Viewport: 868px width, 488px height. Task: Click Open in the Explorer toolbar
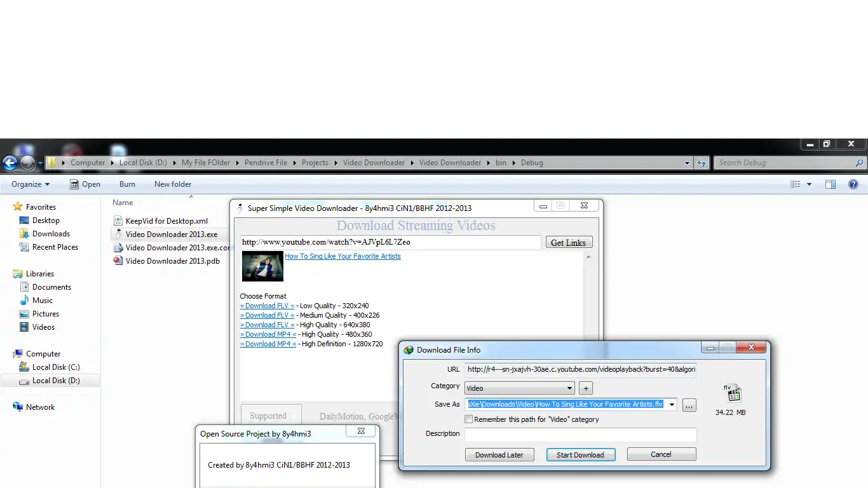point(85,184)
